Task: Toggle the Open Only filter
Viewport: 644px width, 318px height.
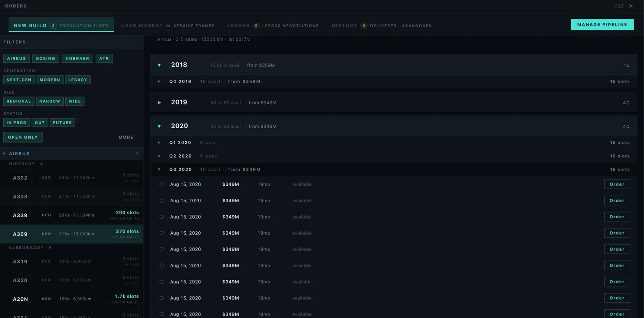Action: [x=23, y=137]
